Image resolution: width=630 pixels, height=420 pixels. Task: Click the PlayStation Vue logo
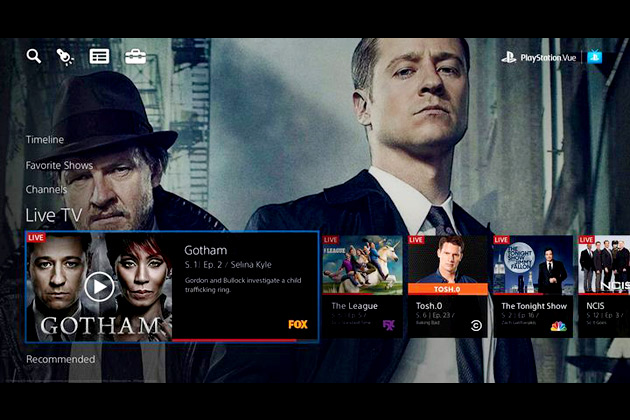pos(538,58)
